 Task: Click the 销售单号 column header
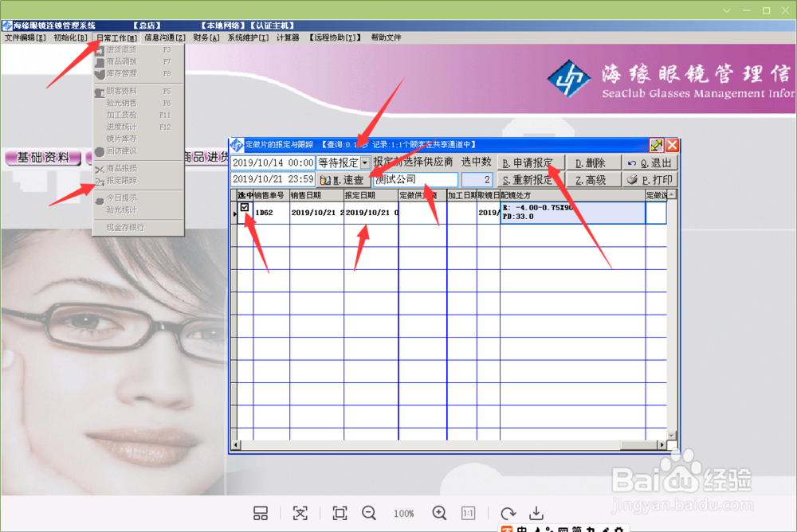[x=271, y=195]
